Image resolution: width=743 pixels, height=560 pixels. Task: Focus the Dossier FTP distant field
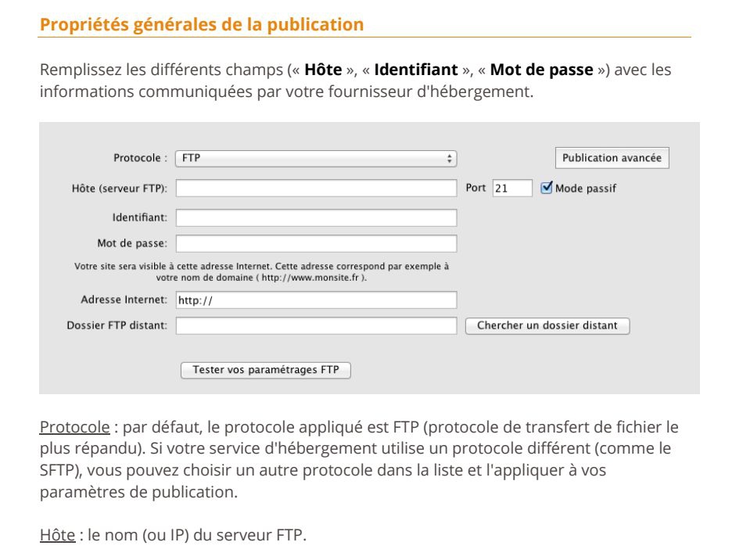316,325
